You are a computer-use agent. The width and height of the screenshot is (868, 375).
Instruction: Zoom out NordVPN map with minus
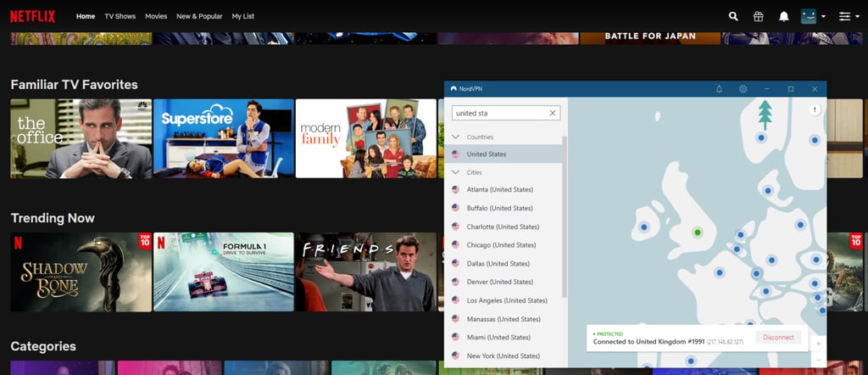point(818,360)
